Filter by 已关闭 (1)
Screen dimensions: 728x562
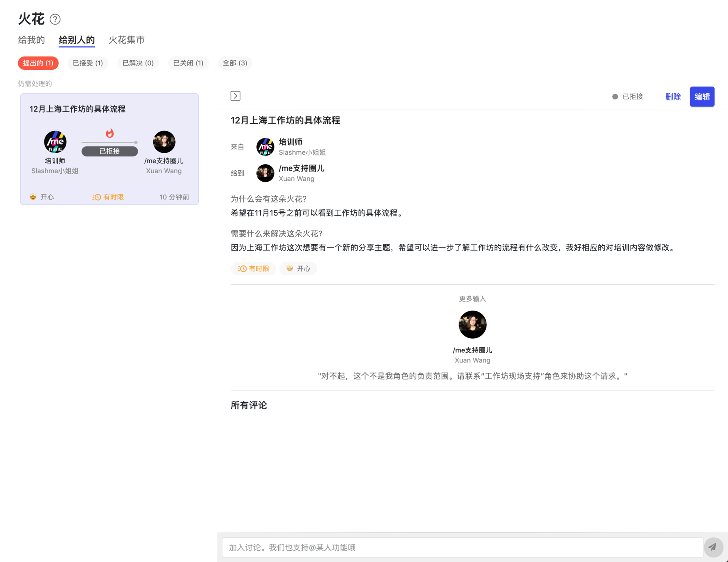pos(188,63)
